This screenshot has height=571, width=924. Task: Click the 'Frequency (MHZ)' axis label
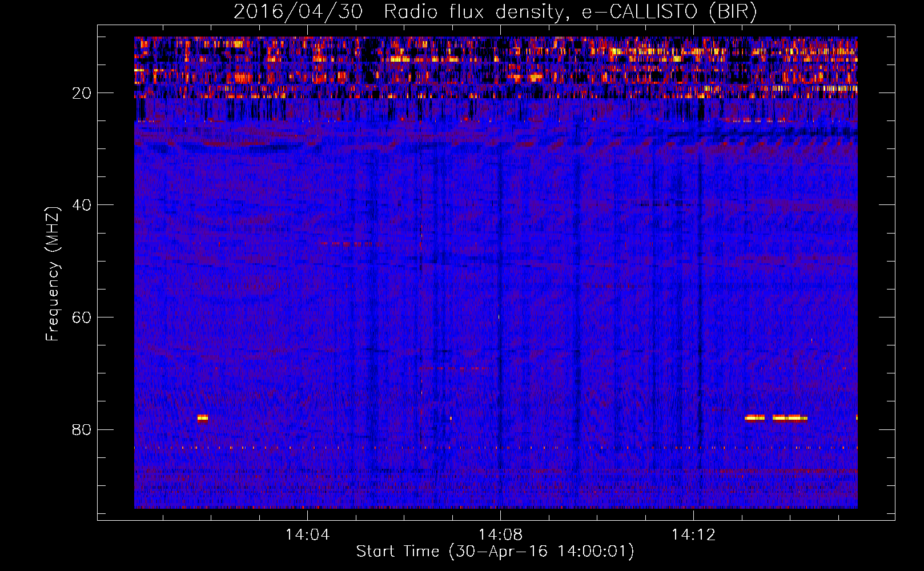pos(52,274)
